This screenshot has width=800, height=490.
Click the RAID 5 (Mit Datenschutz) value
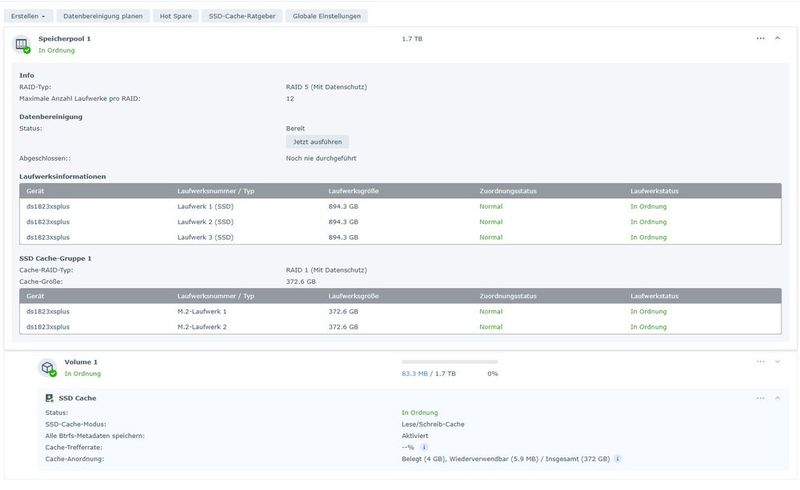327,87
